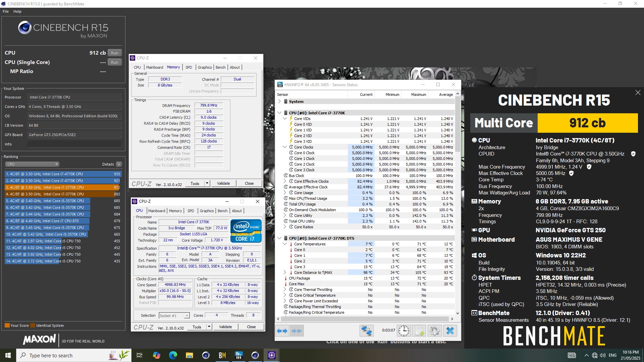Open File Explorer from taskbar

(x=189, y=355)
